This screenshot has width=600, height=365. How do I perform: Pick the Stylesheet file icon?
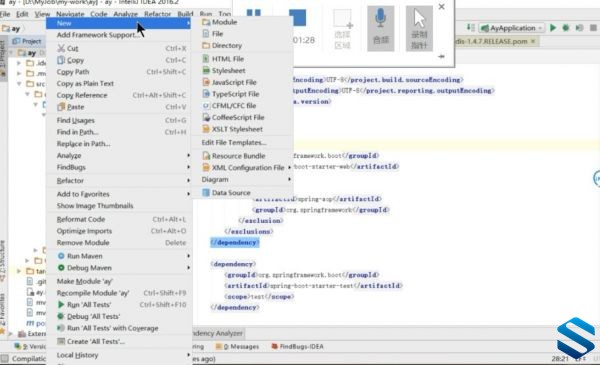pyautogui.click(x=206, y=70)
